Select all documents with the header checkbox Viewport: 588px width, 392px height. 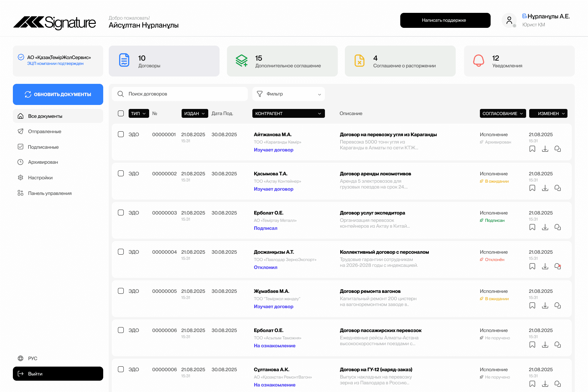pyautogui.click(x=121, y=113)
